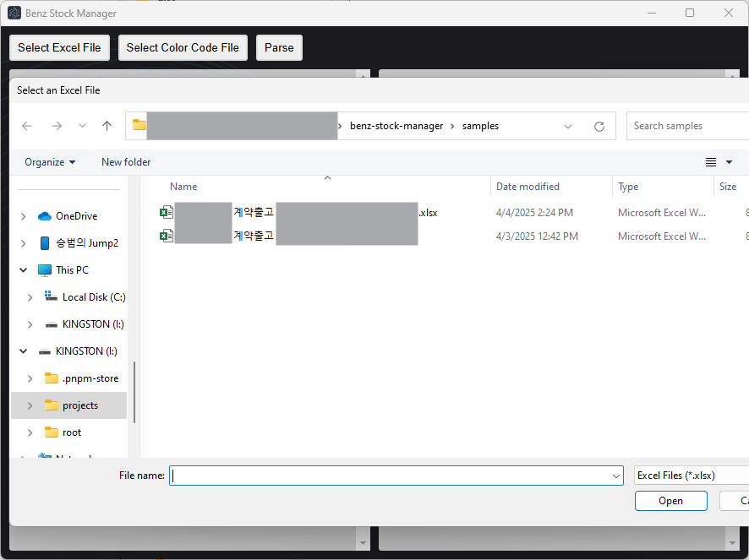Sort by the Date modified column header

point(528,187)
